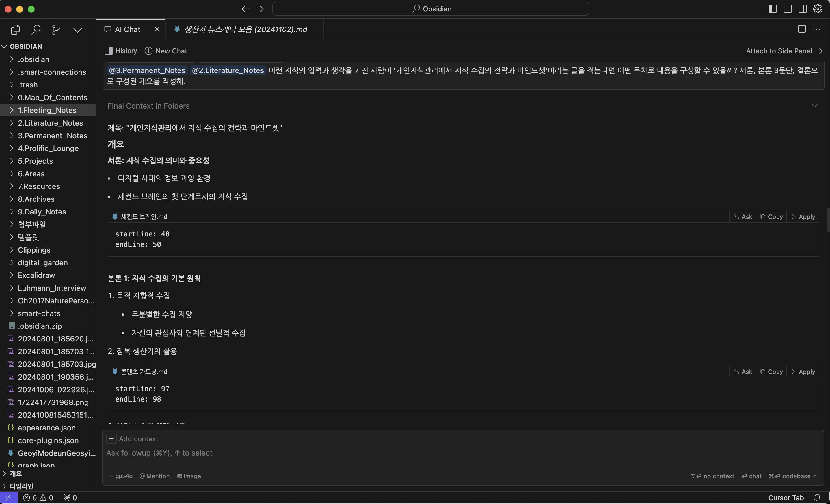
Task: Open the Search magnifier in sidebar
Action: pyautogui.click(x=36, y=30)
